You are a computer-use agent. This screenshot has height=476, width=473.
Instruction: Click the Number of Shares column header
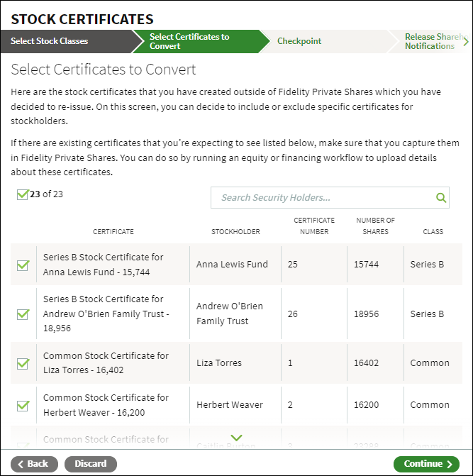[x=375, y=226]
